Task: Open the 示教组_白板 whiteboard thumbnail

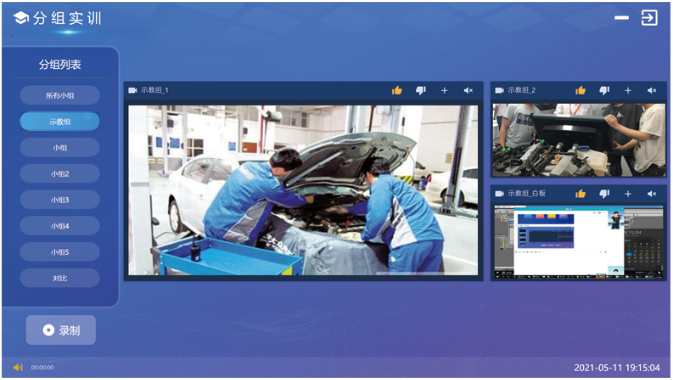Action: click(579, 241)
